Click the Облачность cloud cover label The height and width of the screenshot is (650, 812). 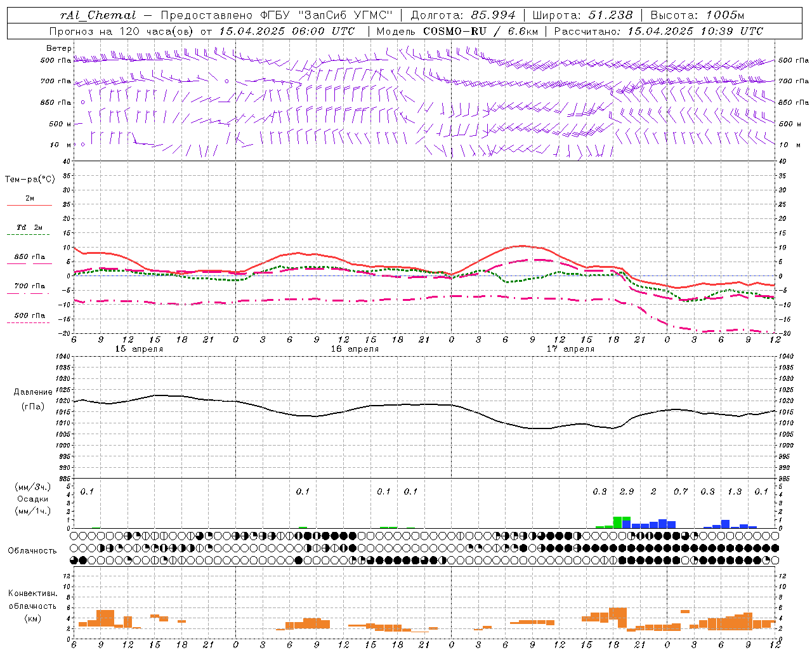coord(32,550)
